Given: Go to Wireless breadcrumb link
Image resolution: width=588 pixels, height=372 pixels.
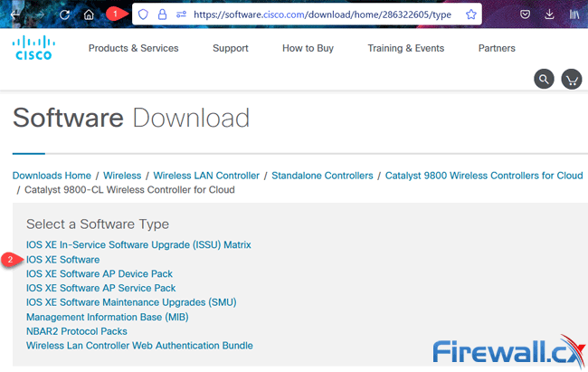Looking at the screenshot, I should point(122,176).
